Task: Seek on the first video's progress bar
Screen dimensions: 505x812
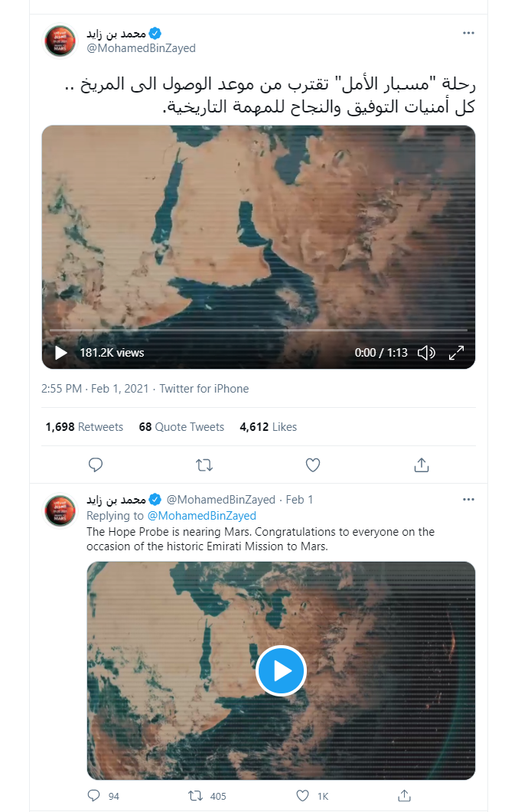Action: (258, 331)
